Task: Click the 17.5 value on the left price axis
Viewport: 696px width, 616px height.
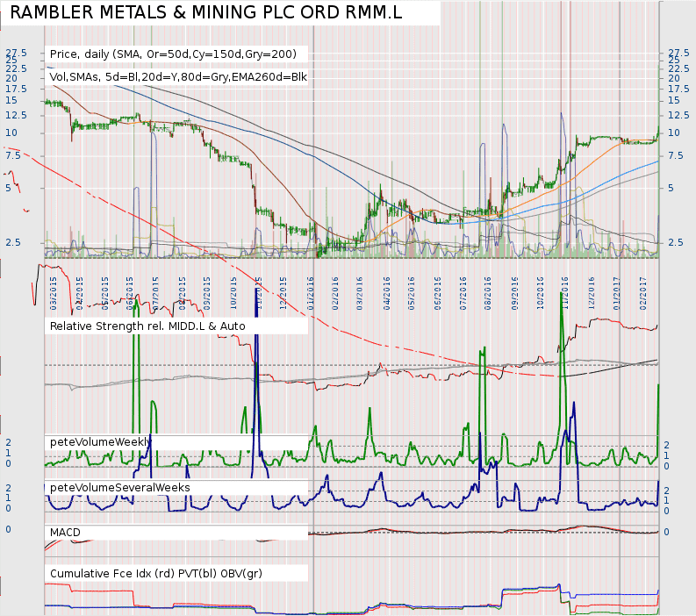Action: tap(16, 90)
